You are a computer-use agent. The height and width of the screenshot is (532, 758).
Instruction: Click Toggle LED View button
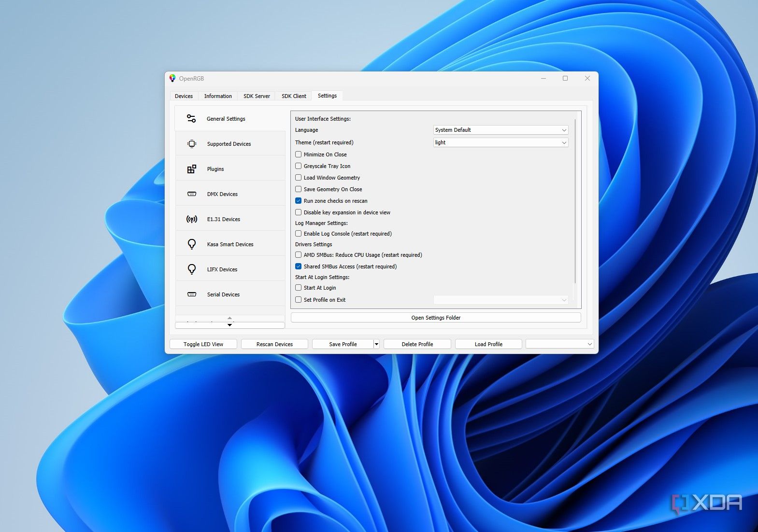coord(203,344)
